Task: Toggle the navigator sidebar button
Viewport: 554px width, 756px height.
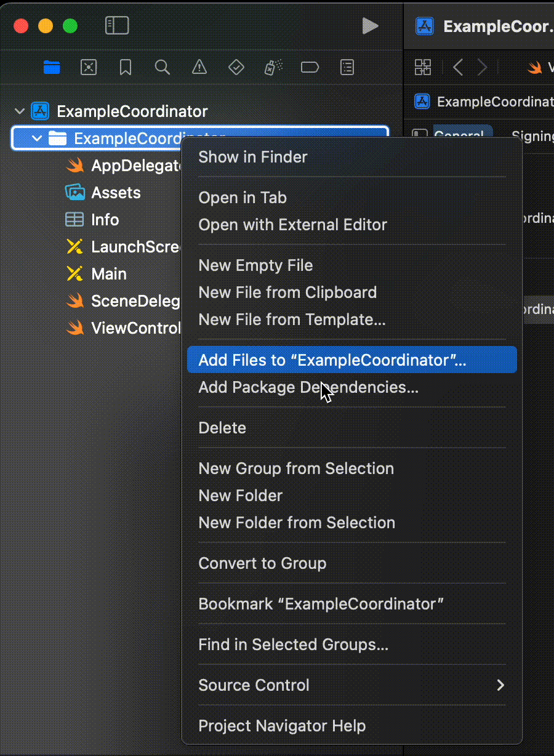Action: [117, 25]
